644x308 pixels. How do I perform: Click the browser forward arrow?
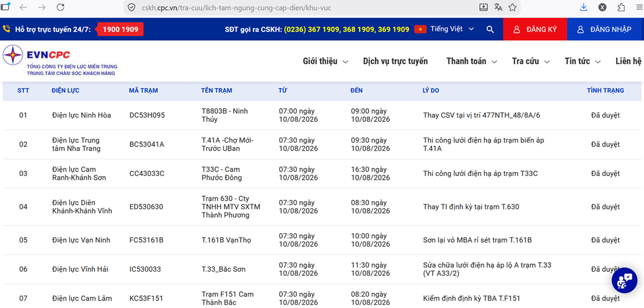[42, 7]
